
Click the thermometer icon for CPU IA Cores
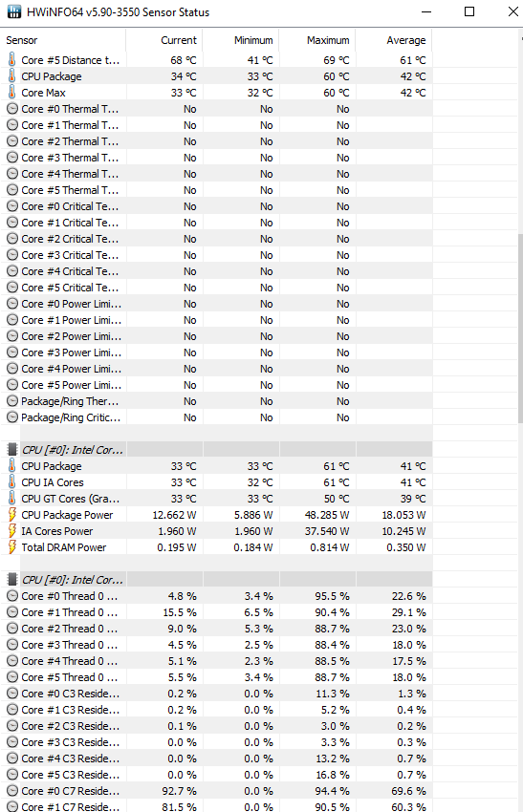(11, 482)
